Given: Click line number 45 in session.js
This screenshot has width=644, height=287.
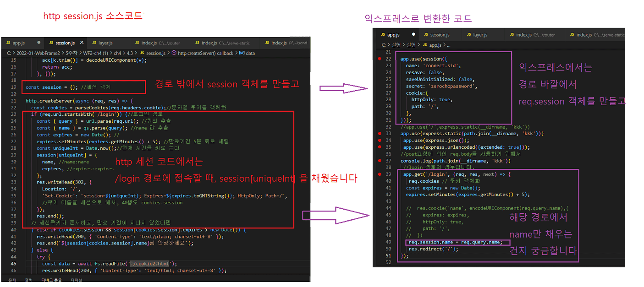Looking at the screenshot, I should [13, 264].
